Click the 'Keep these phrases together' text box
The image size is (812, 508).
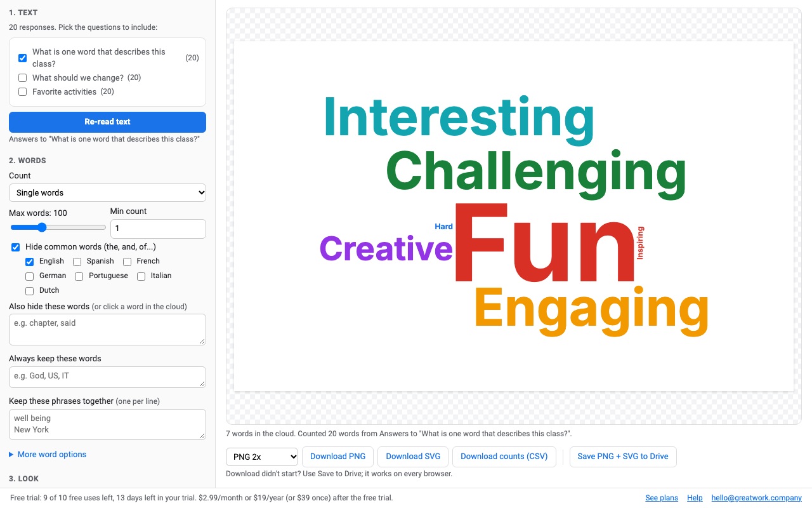[x=107, y=424]
